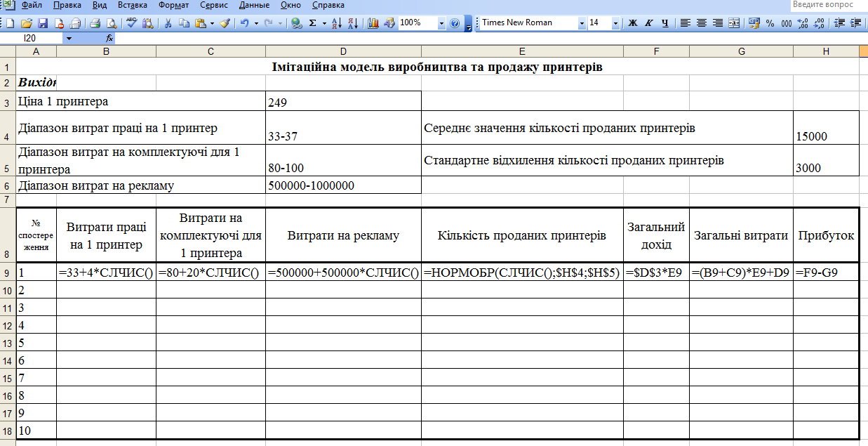Cut selection with the scissors icon
The height and width of the screenshot is (446, 868).
pyautogui.click(x=168, y=22)
